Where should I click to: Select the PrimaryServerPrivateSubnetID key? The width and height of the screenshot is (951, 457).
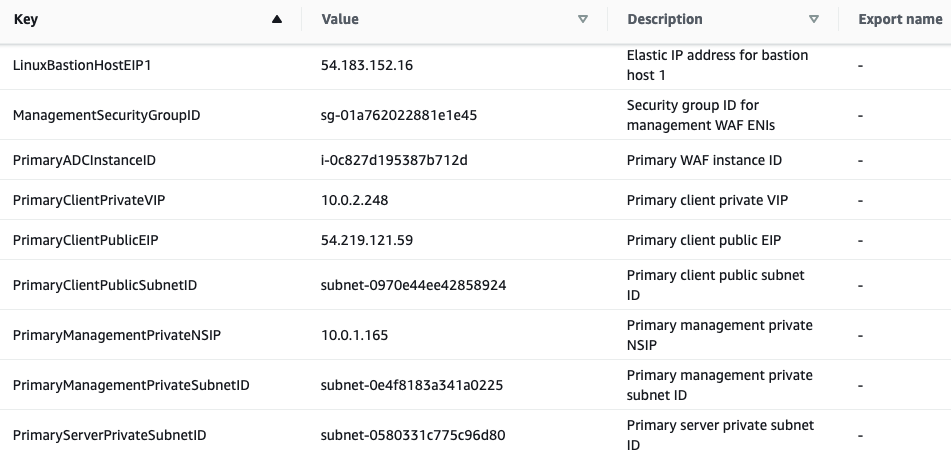pos(110,435)
